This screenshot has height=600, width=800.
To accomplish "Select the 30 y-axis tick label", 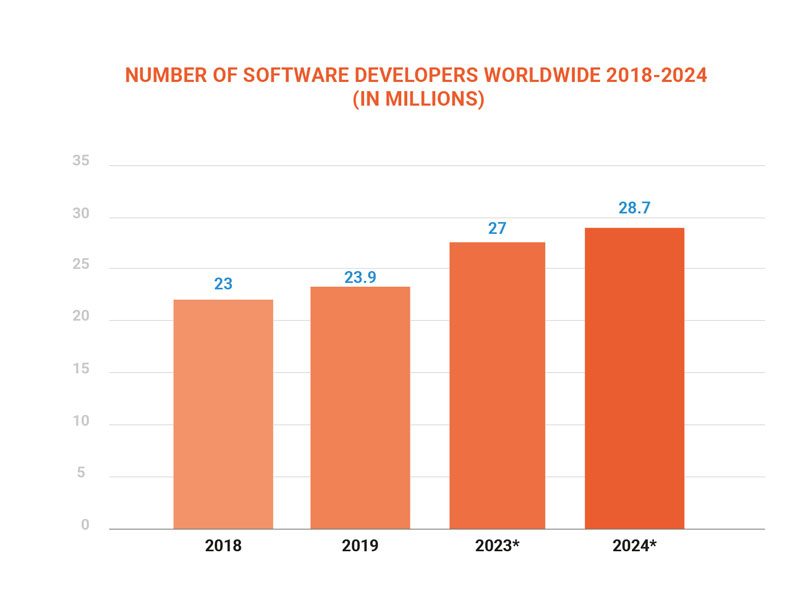I will pyautogui.click(x=81, y=214).
